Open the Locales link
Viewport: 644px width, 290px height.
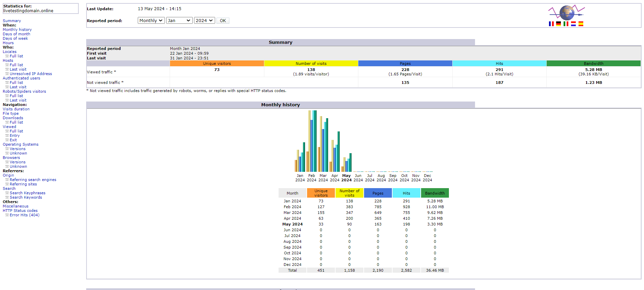[x=10, y=52]
